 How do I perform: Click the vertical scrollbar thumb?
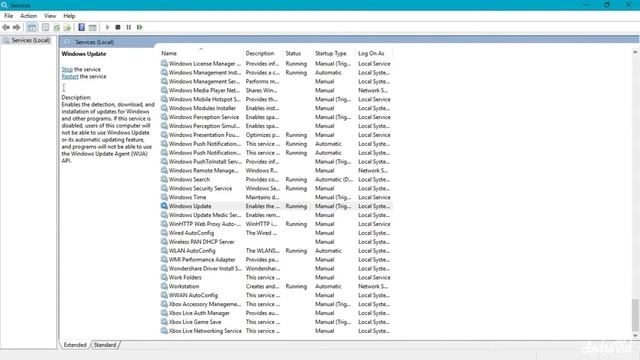[635, 315]
